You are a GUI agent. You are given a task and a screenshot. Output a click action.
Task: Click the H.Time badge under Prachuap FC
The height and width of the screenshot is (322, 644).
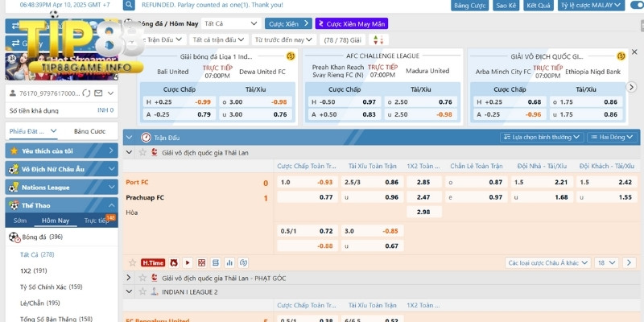153,262
